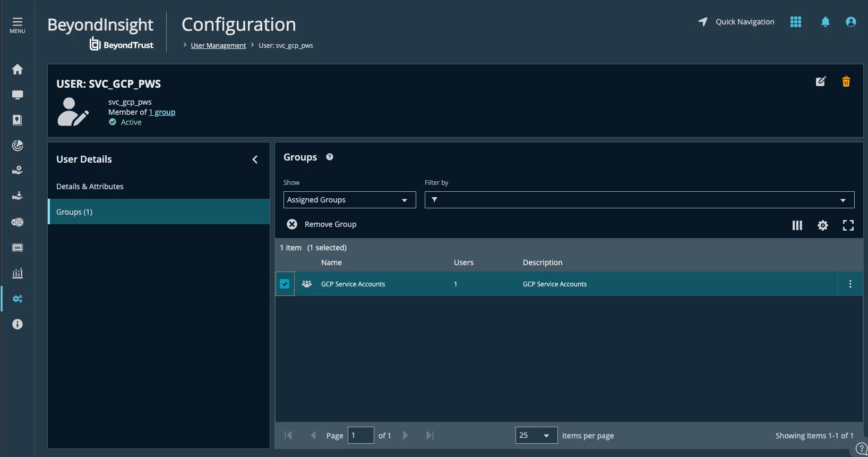The image size is (868, 457).
Task: Open the Password Safe sidebar icon
Action: [x=18, y=120]
